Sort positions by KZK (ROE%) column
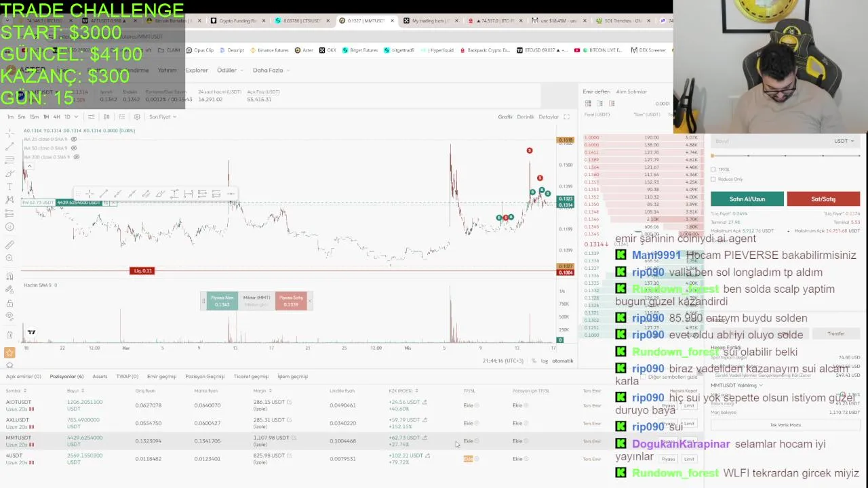This screenshot has width=868, height=488. pyautogui.click(x=403, y=390)
